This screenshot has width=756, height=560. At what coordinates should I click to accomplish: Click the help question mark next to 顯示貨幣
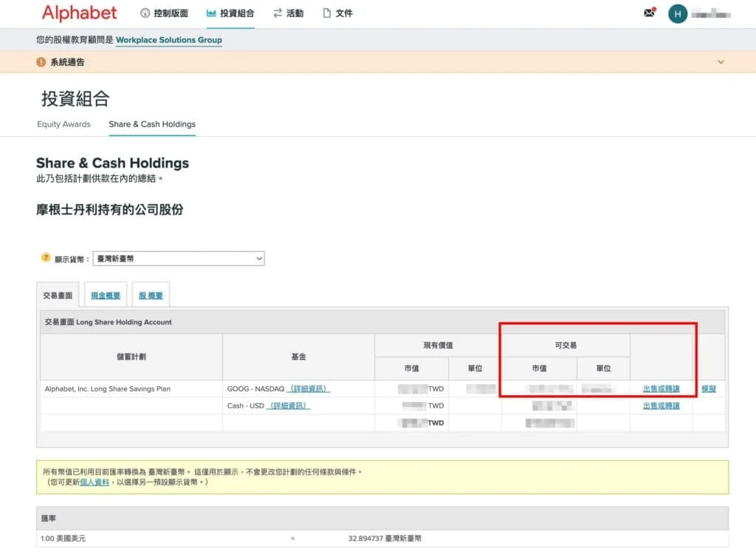pos(46,258)
